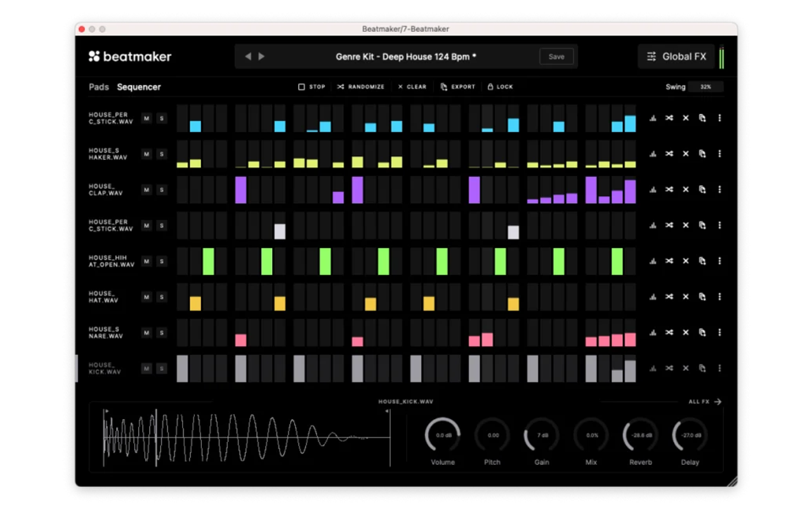Clear the HOUSE_CLAP.WAV row steps
812x513 pixels.
pos(686,189)
